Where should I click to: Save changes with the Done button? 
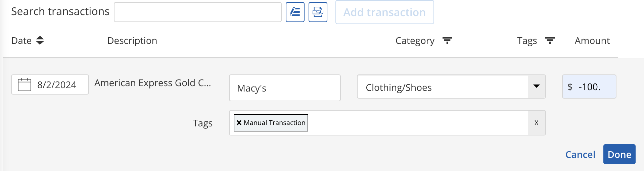click(619, 154)
